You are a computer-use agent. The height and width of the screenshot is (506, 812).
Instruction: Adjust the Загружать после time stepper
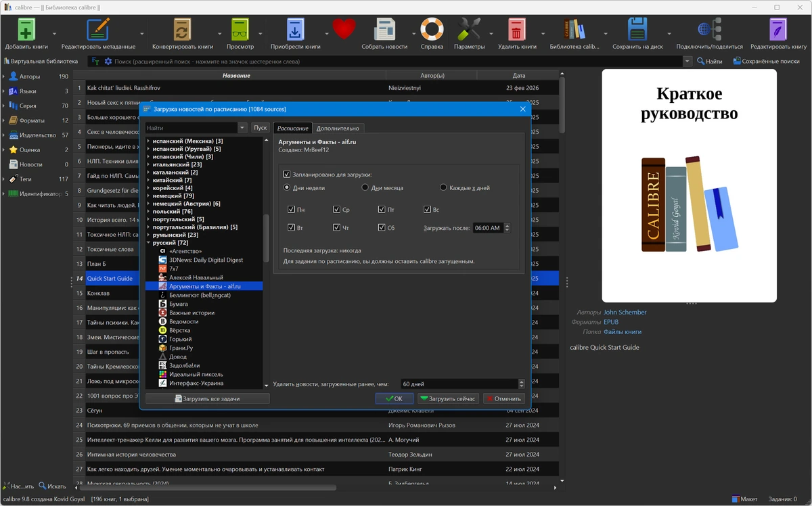pyautogui.click(x=507, y=228)
